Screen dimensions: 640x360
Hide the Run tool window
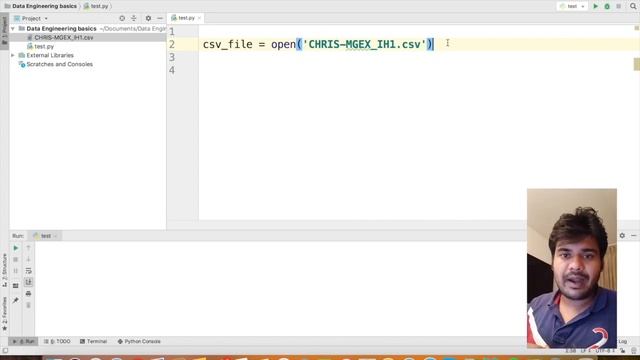(633, 236)
